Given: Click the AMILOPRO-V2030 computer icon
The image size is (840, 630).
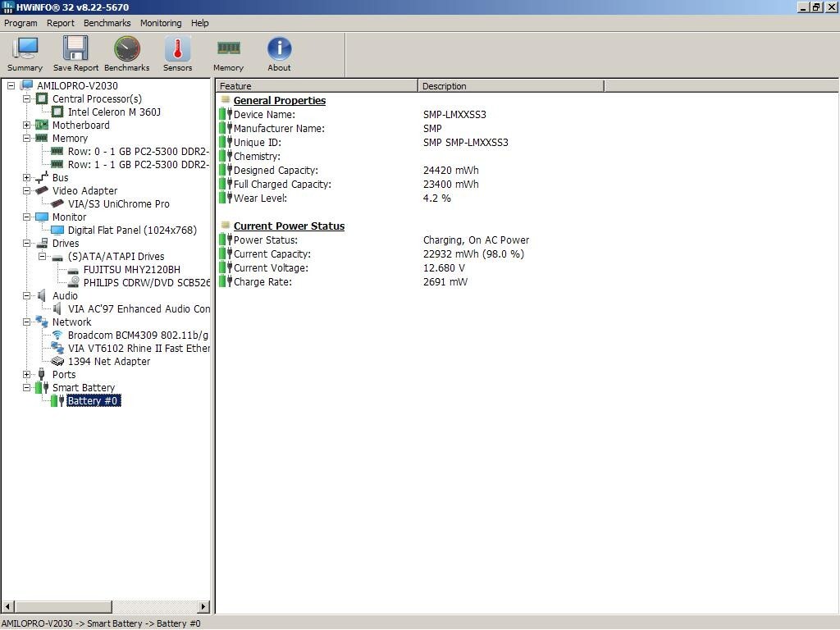Looking at the screenshot, I should 27,85.
